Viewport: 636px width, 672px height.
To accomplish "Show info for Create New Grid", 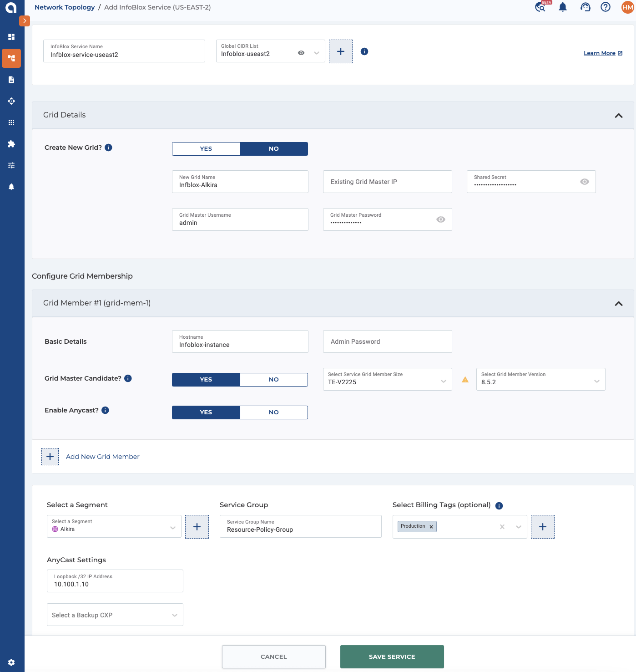I will pos(108,148).
